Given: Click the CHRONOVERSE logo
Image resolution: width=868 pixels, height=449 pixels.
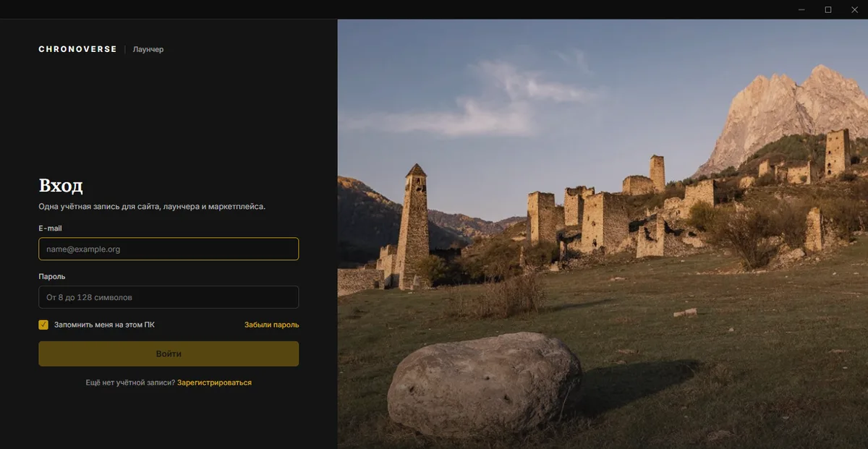Looking at the screenshot, I should [x=77, y=49].
